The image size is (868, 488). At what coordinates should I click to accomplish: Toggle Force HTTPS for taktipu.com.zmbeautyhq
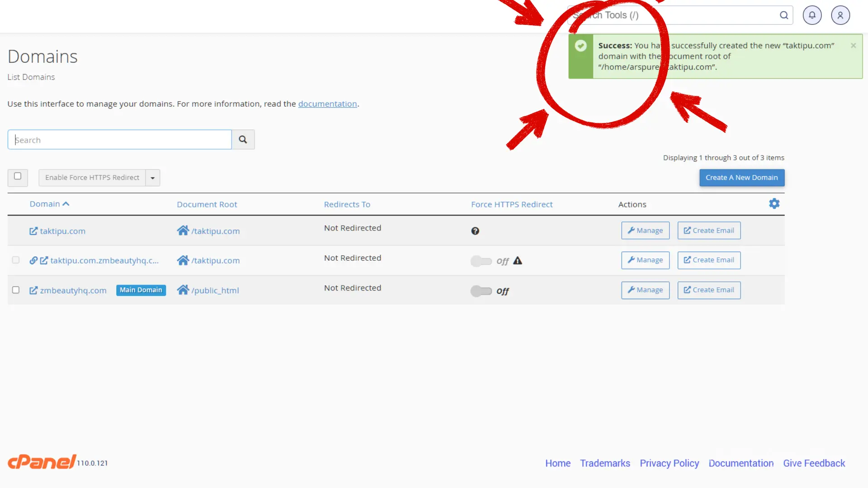pyautogui.click(x=481, y=261)
